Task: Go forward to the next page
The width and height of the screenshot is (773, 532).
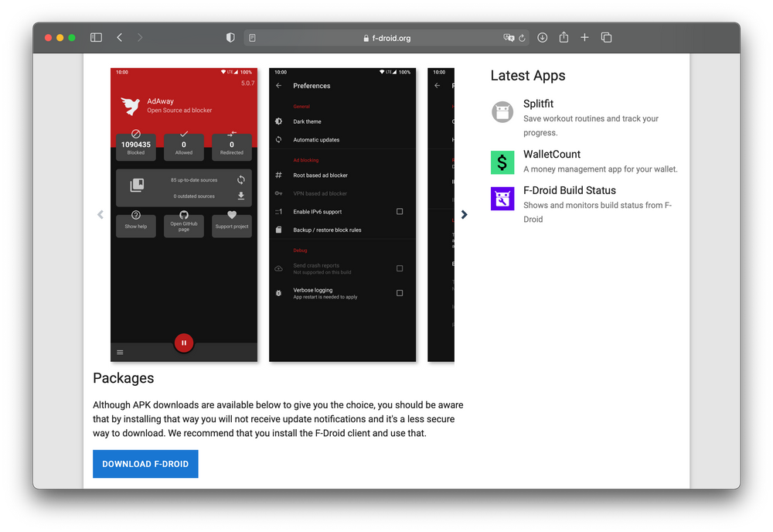Action: (140, 37)
